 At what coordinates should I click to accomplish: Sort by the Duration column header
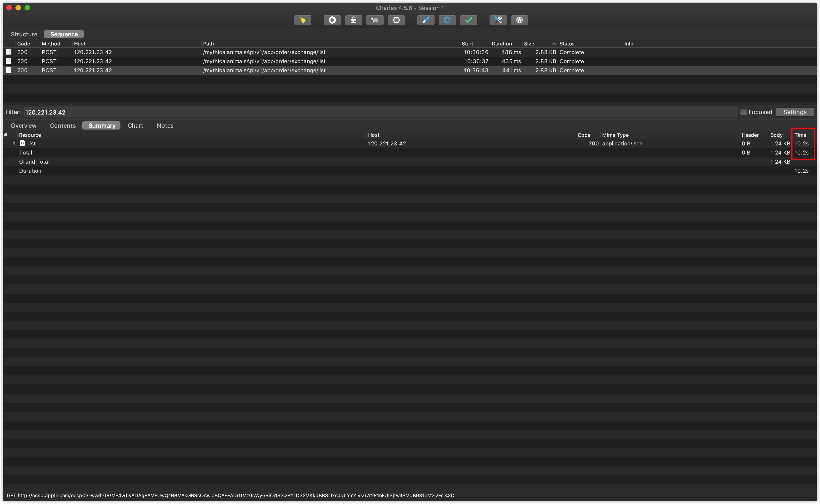(x=501, y=44)
